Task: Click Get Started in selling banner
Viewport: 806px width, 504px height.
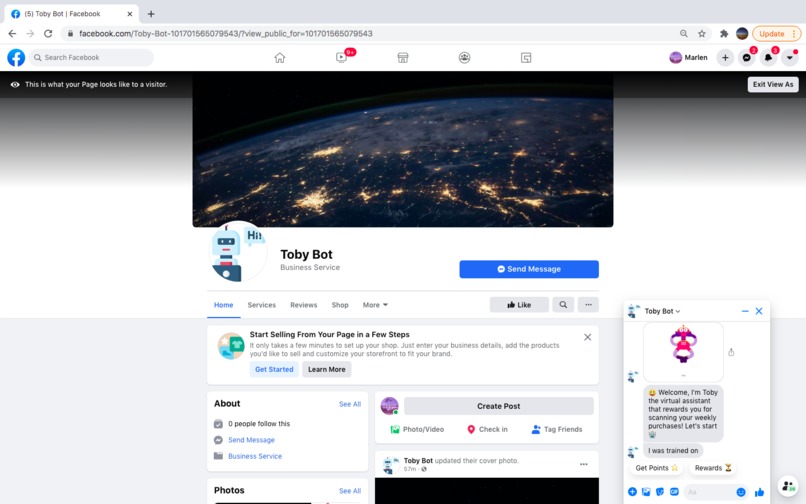Action: coord(274,369)
